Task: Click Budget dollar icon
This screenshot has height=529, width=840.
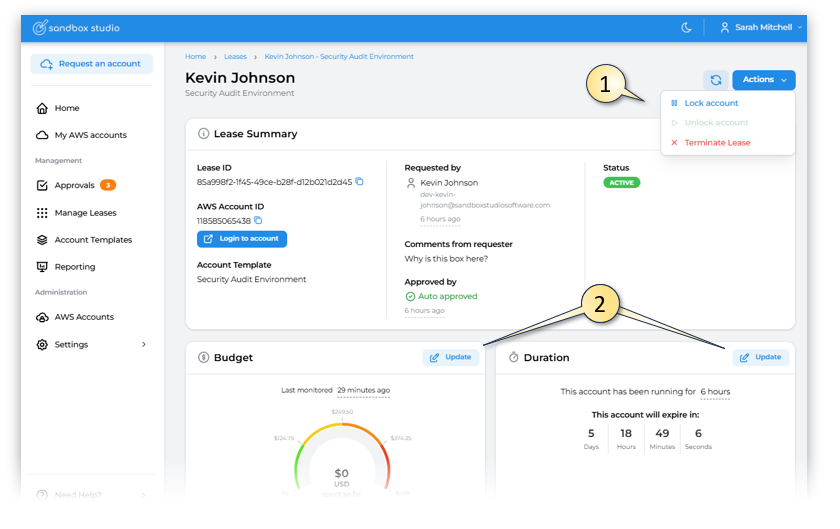Action: (x=203, y=357)
